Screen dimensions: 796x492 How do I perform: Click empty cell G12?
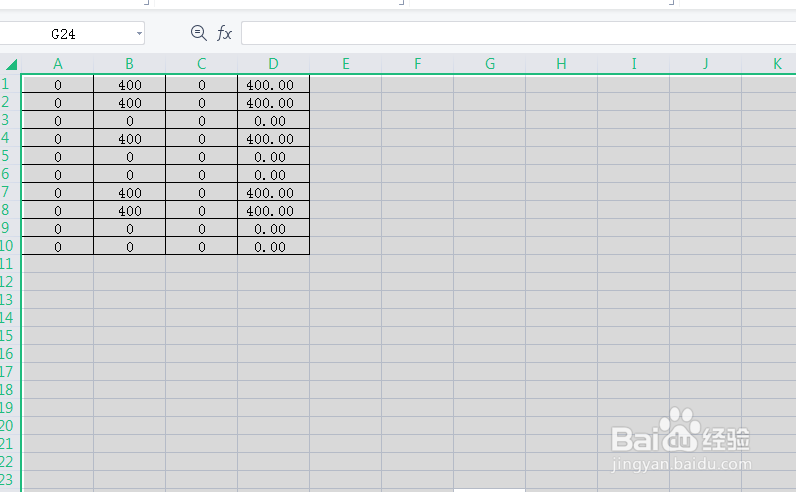pyautogui.click(x=489, y=282)
